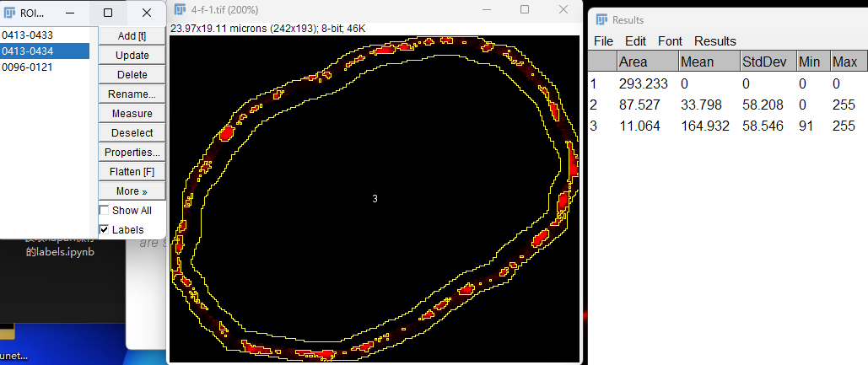Viewport: 868px width, 365px height.
Task: Click the Flatten [F] button
Action: 132,171
